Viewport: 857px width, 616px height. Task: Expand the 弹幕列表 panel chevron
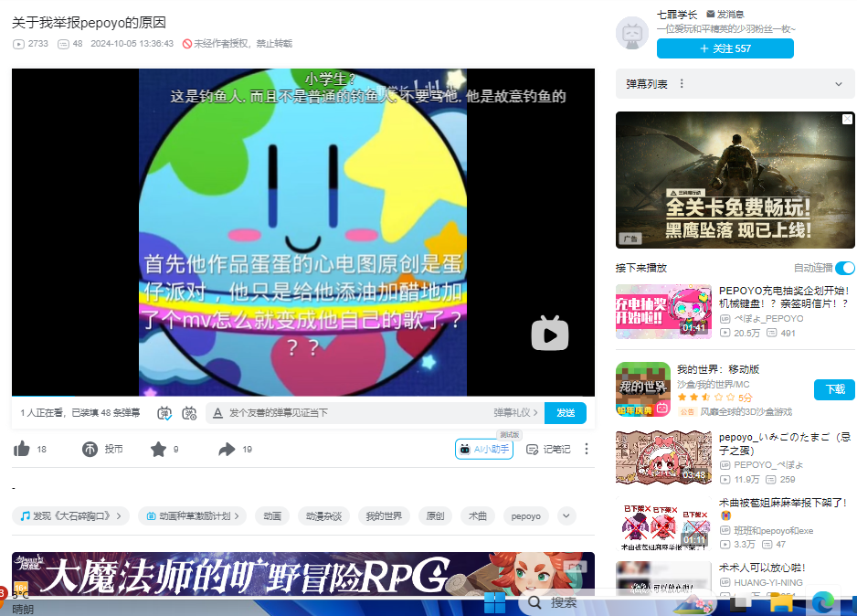coord(839,84)
